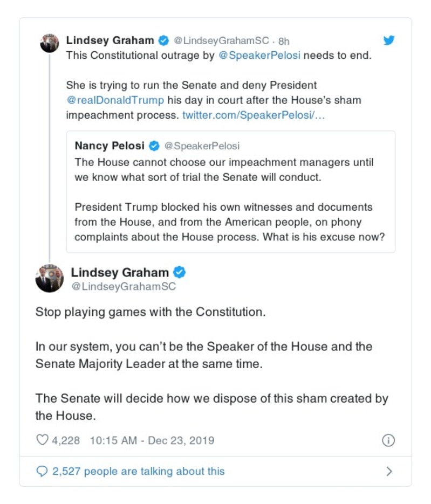The image size is (431, 504).
Task: Open "2,527 people are talking about this"
Action: click(138, 472)
